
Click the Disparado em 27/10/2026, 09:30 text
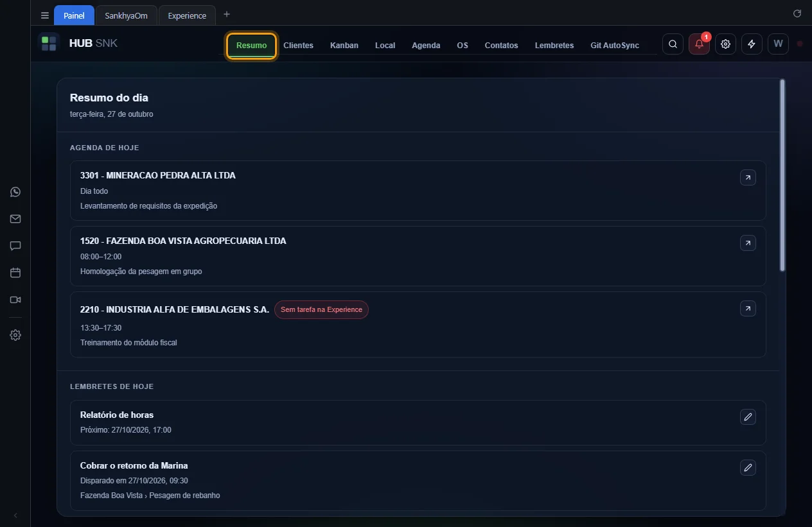coord(134,481)
